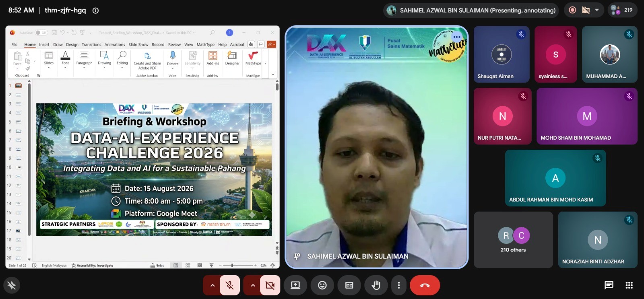Screen dimensions: 644x299
Task: Click Start From Beginning in quick access toolbar
Action: point(82,33)
